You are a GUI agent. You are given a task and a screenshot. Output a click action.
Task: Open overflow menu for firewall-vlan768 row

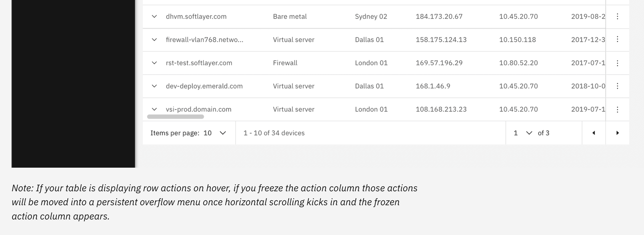[x=618, y=40]
